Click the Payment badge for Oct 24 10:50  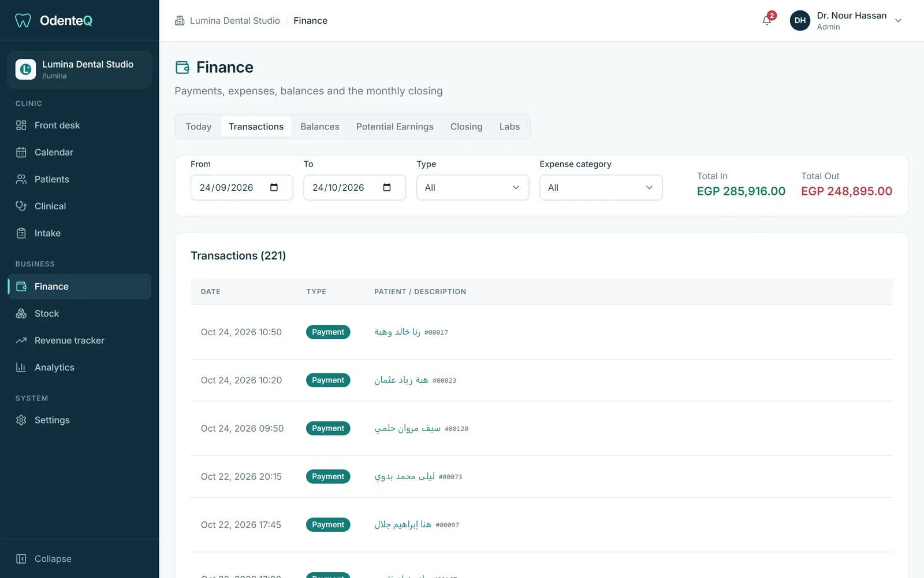328,332
